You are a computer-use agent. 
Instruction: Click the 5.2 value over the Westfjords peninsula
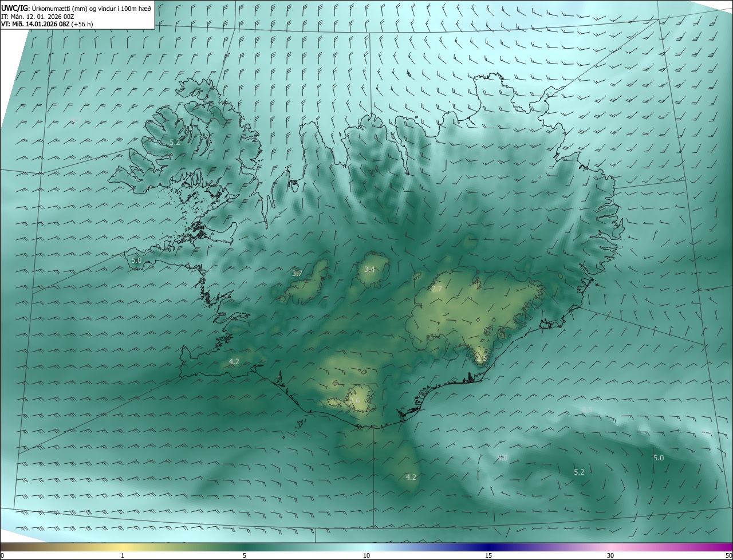point(175,142)
